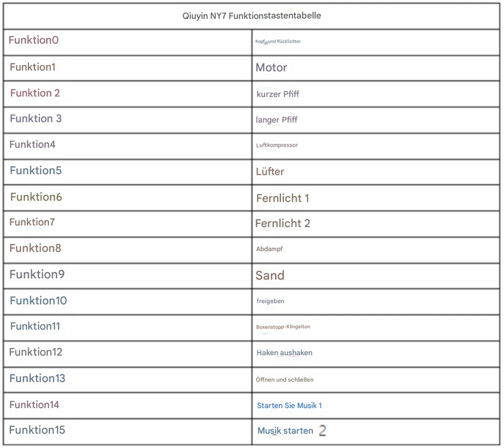
Task: Click the Sand cell
Action: 270,275
